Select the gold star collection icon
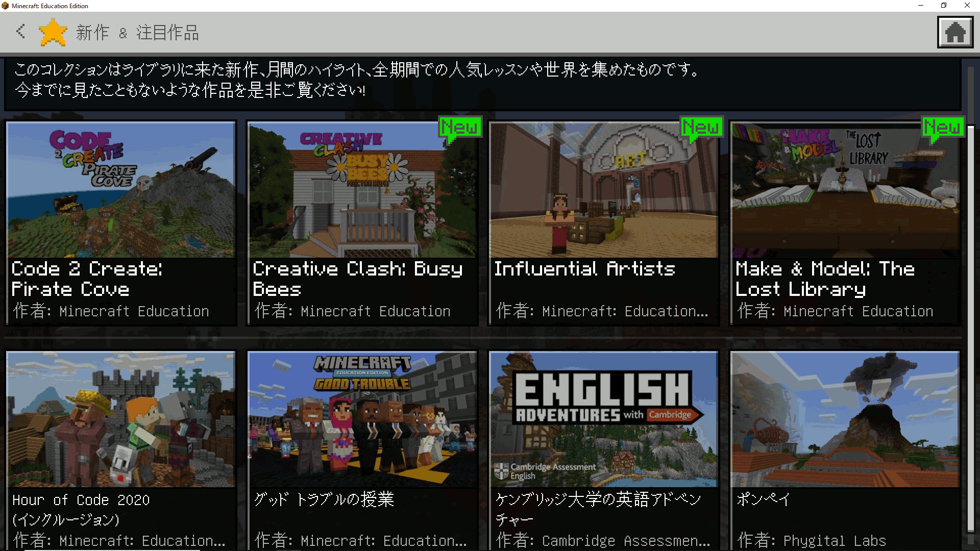Screen dimensions: 980x551 (x=53, y=33)
